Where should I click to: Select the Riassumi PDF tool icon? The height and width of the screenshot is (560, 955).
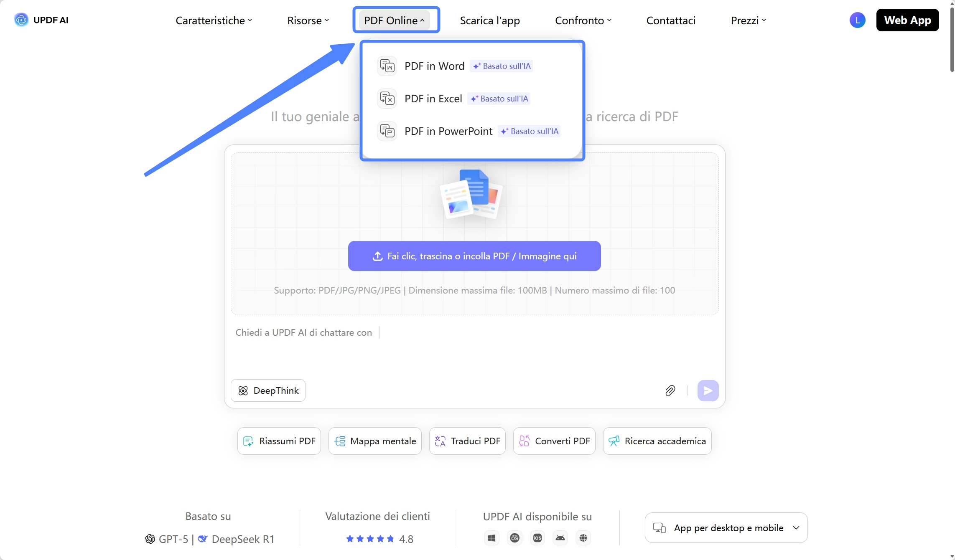tap(248, 441)
